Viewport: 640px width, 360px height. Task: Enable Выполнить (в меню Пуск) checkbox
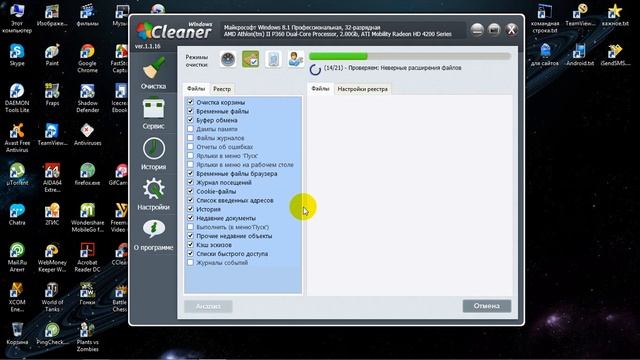click(191, 227)
